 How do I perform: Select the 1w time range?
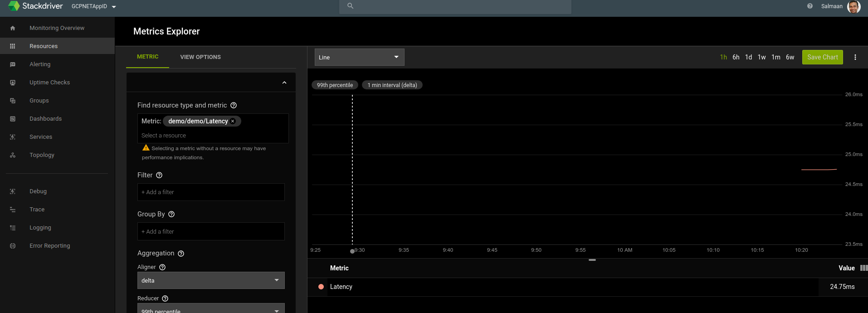(x=762, y=57)
